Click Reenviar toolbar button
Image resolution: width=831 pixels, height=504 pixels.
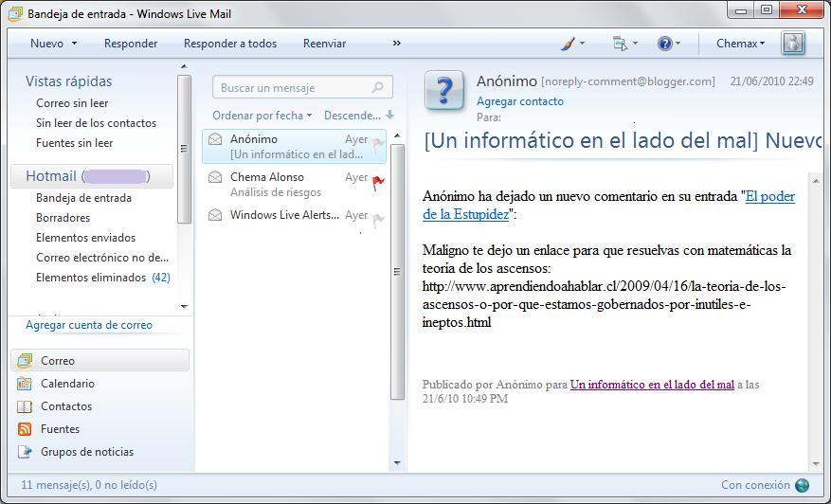(324, 44)
